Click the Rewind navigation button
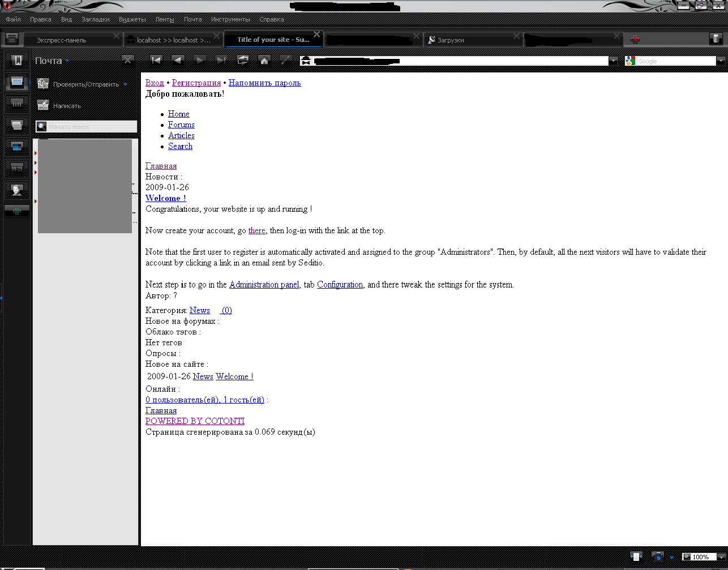728x570 pixels. [x=157, y=60]
